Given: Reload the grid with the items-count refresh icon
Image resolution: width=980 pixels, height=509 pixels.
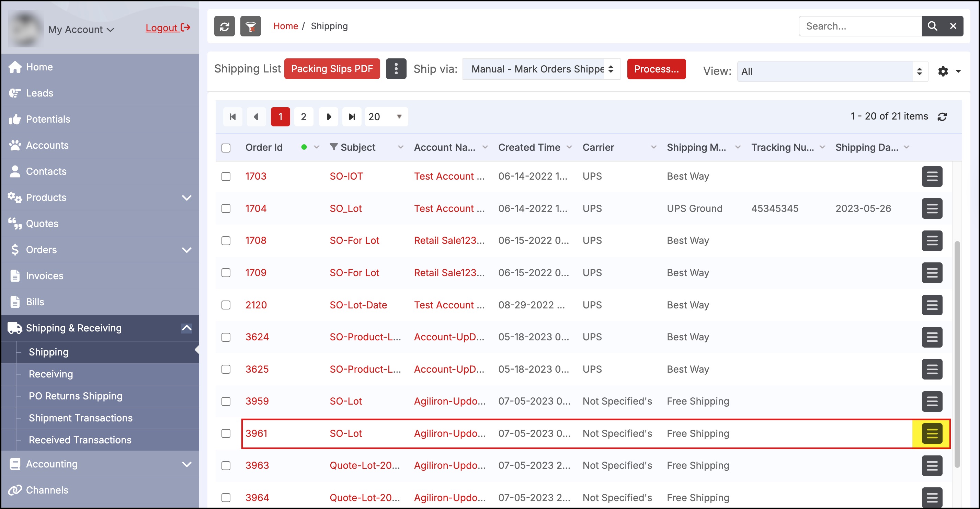Looking at the screenshot, I should (942, 117).
